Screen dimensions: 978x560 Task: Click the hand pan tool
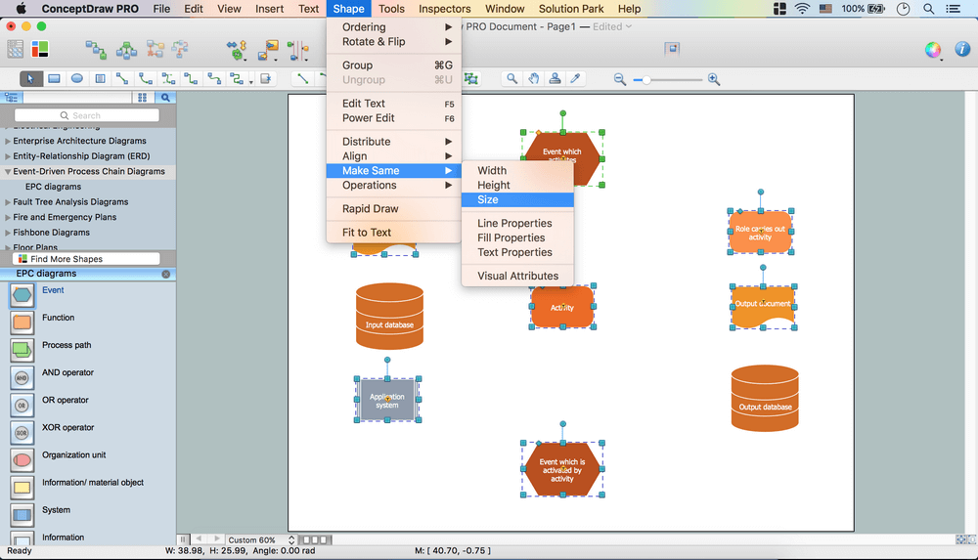534,79
